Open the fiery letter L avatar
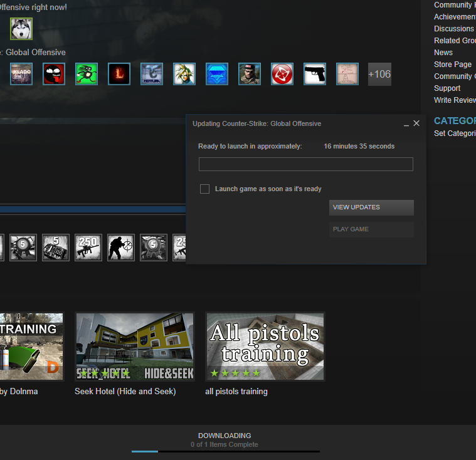 [x=119, y=74]
